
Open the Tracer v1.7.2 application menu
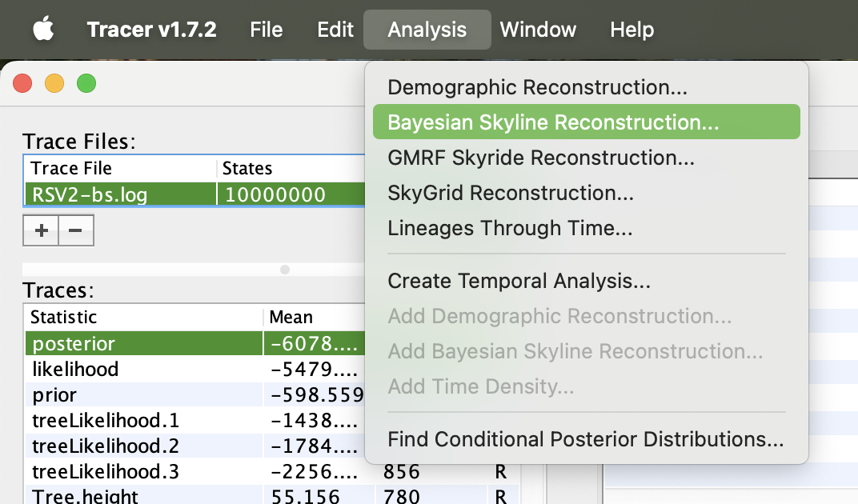pos(151,30)
